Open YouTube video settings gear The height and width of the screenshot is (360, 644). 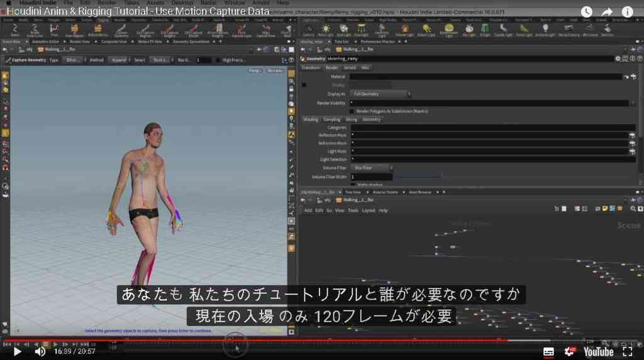569,351
